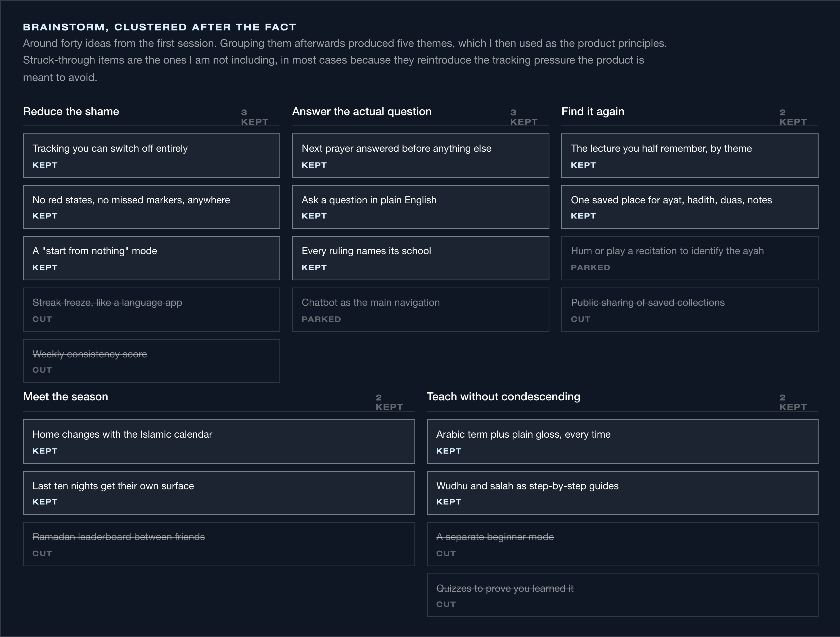The height and width of the screenshot is (637, 840).
Task: Select the cut 'Public sharing of saved collections' card
Action: click(690, 310)
